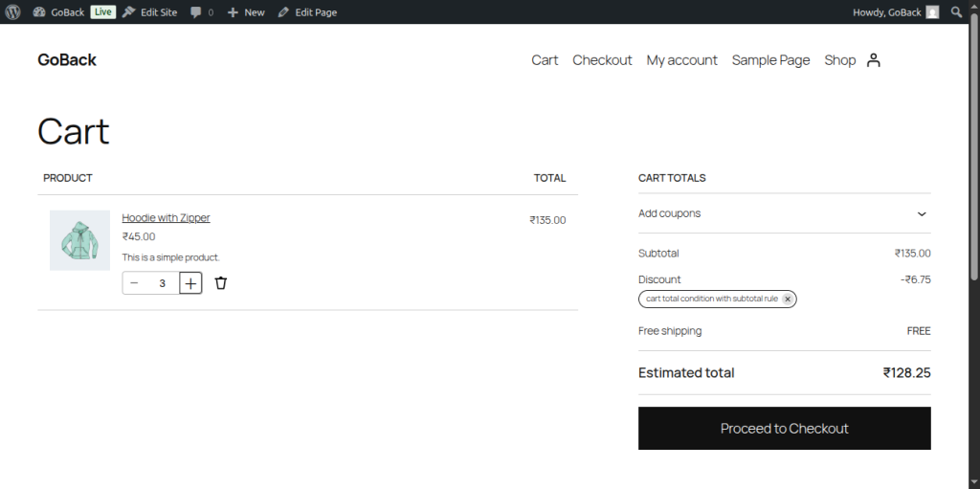The height and width of the screenshot is (489, 980).
Task: Open Sample Page navigation link
Action: pos(770,60)
